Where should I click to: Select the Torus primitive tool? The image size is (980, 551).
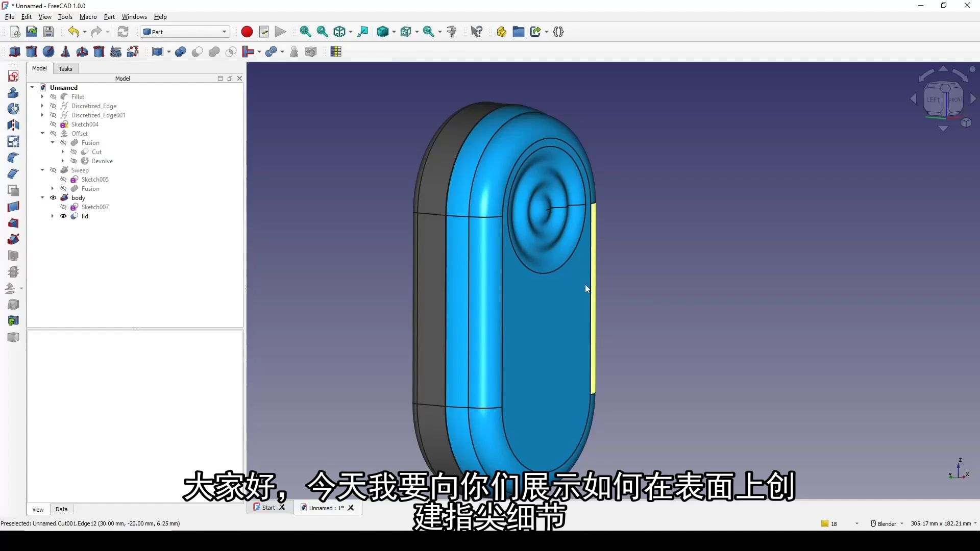82,52
